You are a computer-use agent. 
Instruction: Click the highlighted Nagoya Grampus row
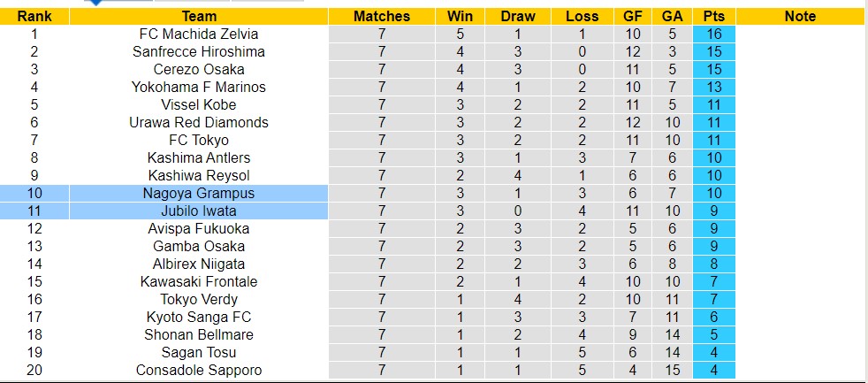point(199,193)
